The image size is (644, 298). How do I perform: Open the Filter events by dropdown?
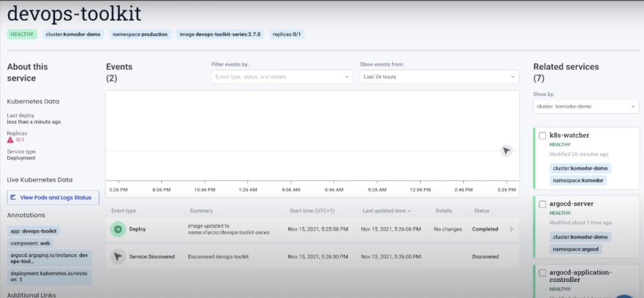tap(282, 77)
